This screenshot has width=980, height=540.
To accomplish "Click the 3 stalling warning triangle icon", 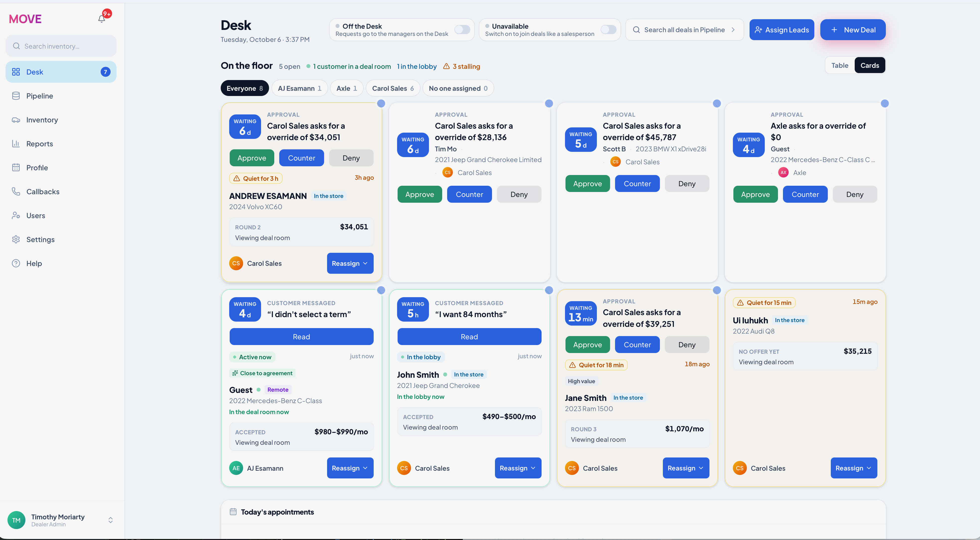I will pyautogui.click(x=446, y=66).
